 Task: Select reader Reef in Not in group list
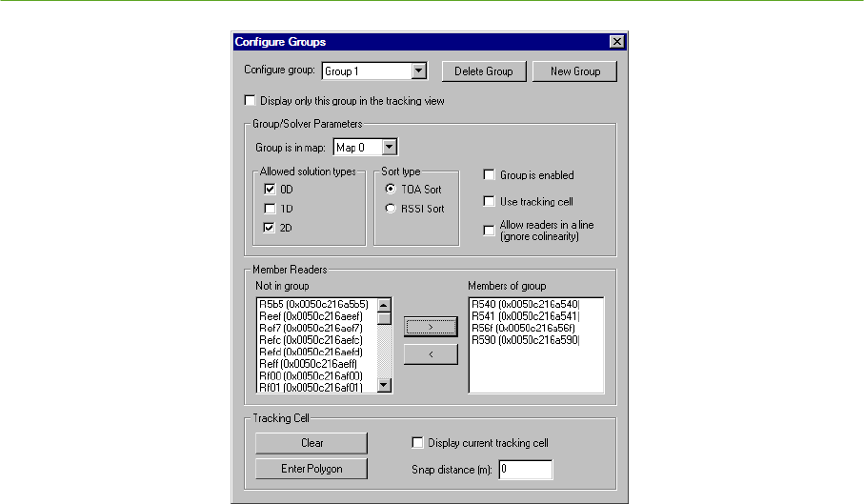[317, 316]
